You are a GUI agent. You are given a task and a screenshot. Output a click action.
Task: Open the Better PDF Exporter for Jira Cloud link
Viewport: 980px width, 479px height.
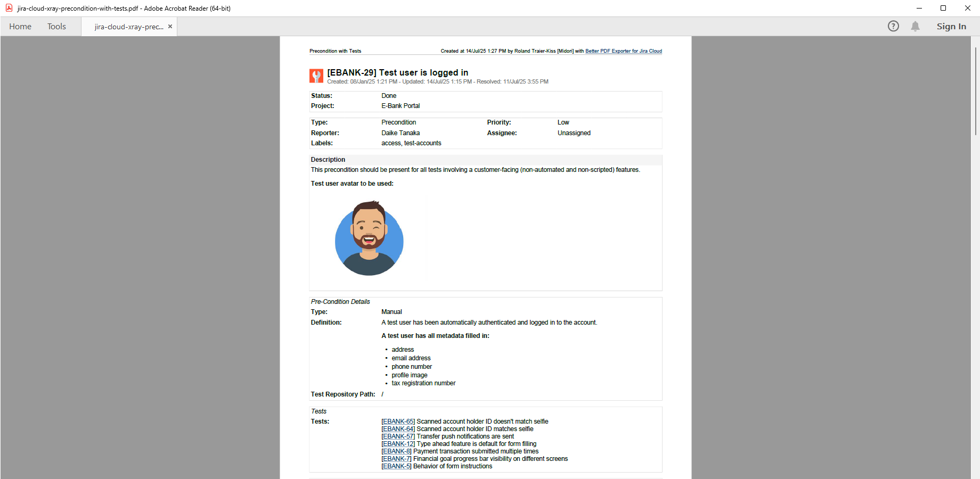point(624,51)
